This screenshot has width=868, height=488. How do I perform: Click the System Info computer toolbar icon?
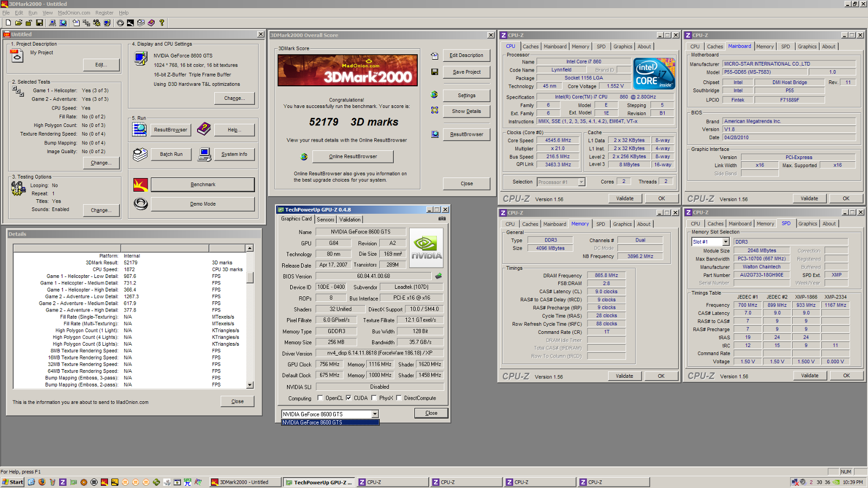tap(52, 23)
